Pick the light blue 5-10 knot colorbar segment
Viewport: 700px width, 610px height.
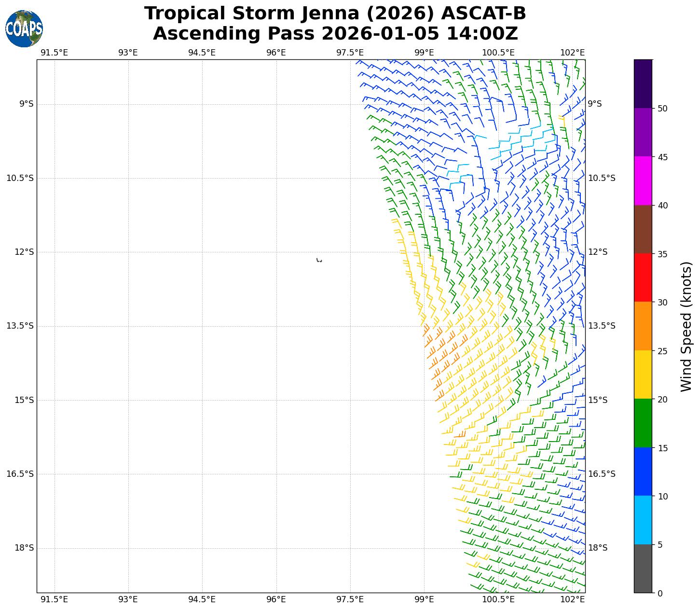pos(643,520)
